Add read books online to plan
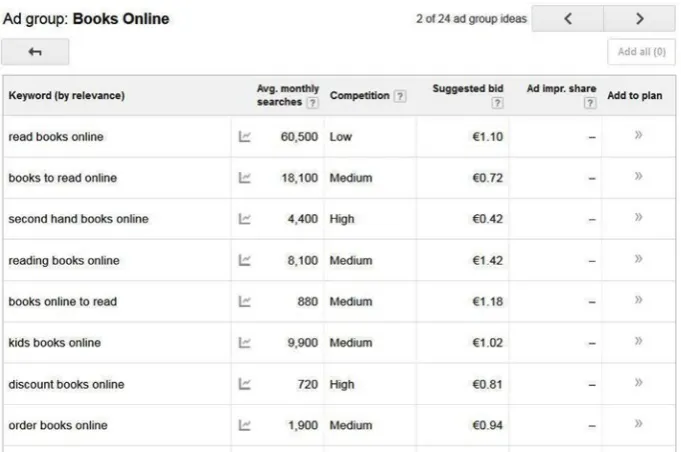The image size is (681, 452). pyautogui.click(x=638, y=135)
